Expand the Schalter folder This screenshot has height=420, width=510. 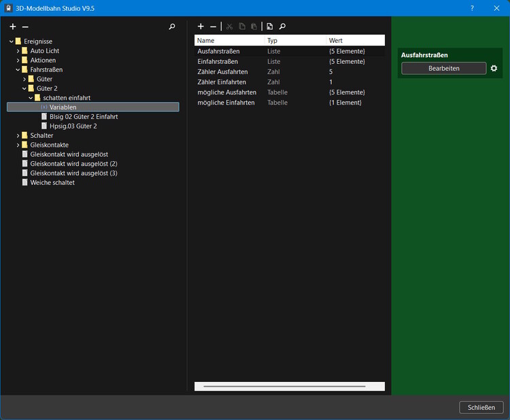[x=18, y=135]
